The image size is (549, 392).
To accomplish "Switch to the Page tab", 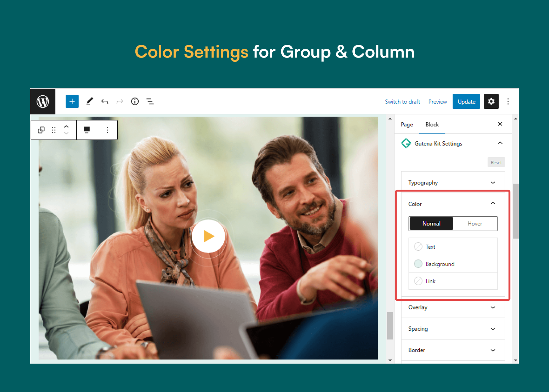I will [x=407, y=125].
